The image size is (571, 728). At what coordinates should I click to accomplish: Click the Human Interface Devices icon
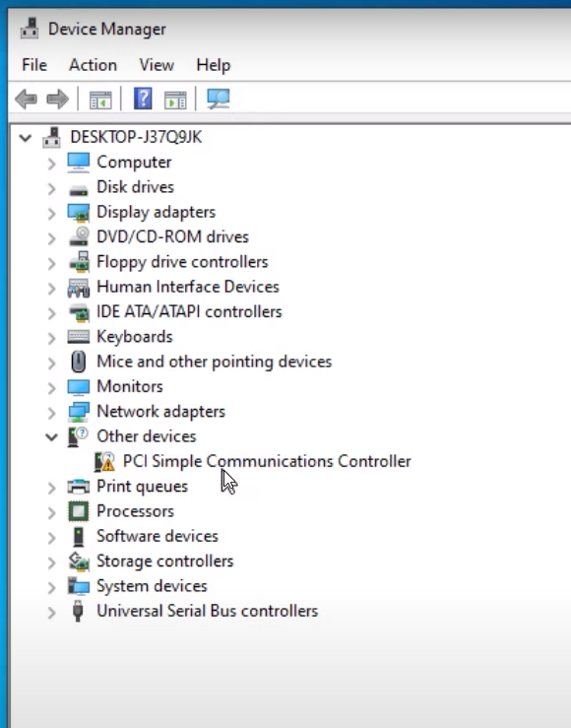click(79, 288)
